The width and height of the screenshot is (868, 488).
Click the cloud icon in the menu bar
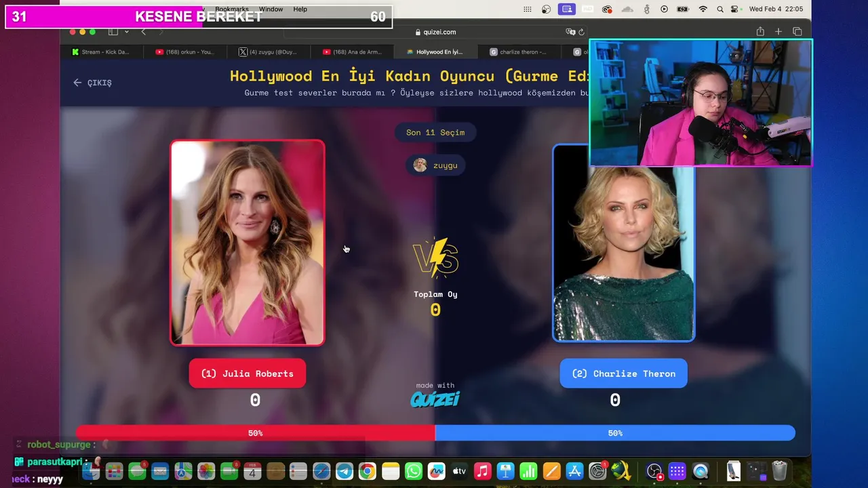627,9
